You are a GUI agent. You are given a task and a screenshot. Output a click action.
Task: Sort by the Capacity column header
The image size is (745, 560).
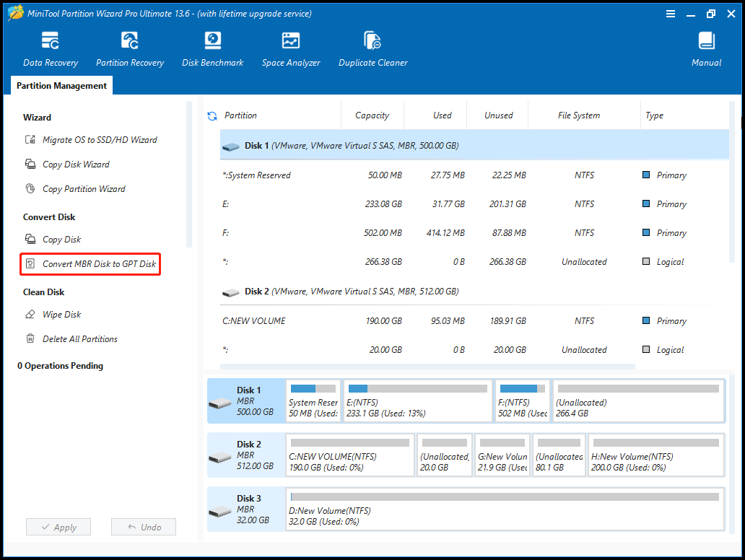[x=372, y=115]
